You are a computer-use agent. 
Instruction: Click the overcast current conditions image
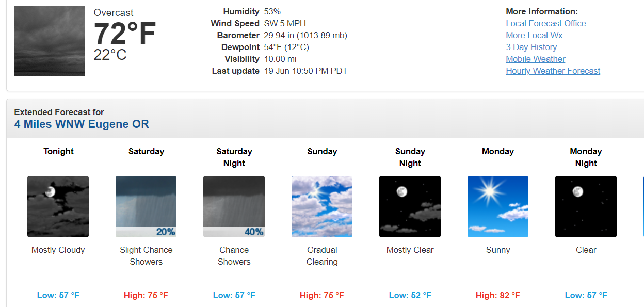[x=50, y=41]
